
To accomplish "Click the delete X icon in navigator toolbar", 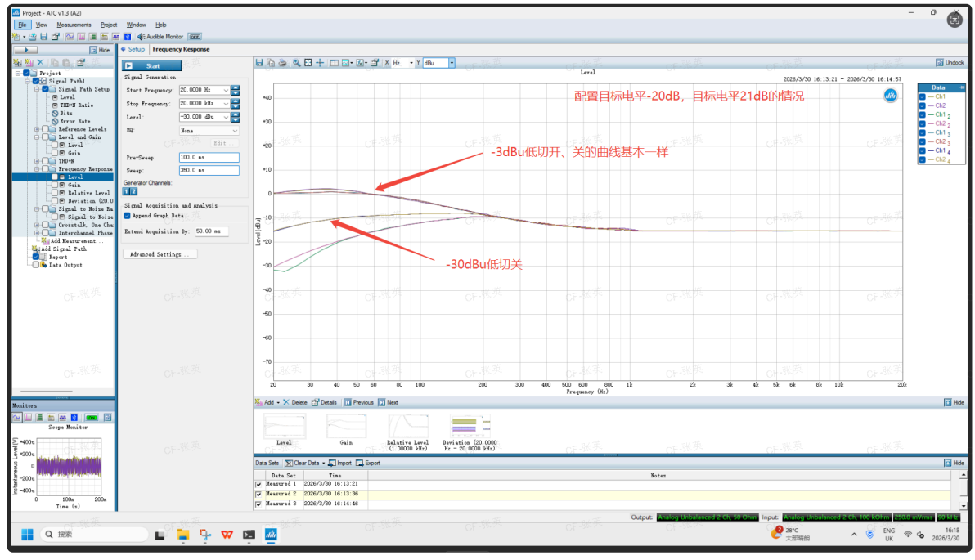I will point(40,62).
